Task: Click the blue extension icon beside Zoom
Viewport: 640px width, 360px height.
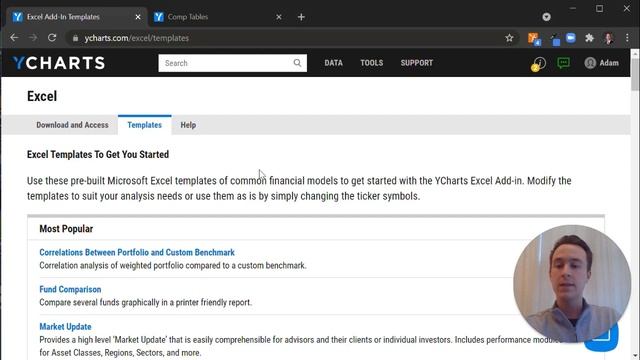Action: [x=555, y=40]
